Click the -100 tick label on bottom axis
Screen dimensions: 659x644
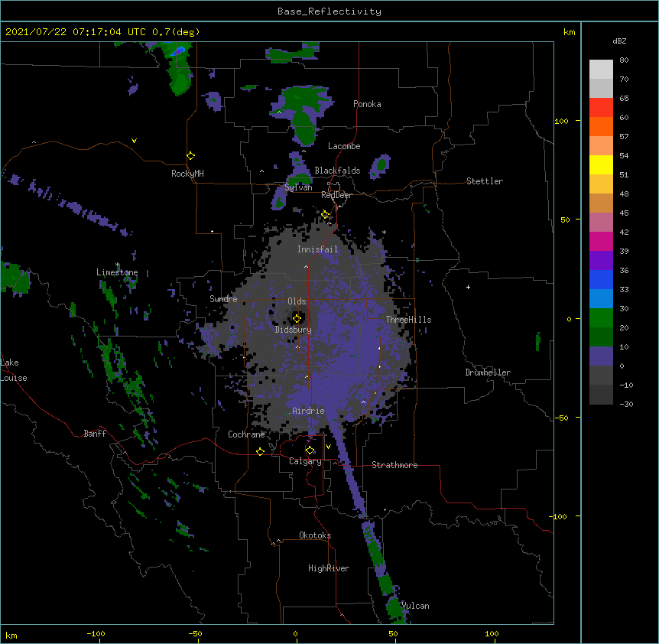point(96,633)
